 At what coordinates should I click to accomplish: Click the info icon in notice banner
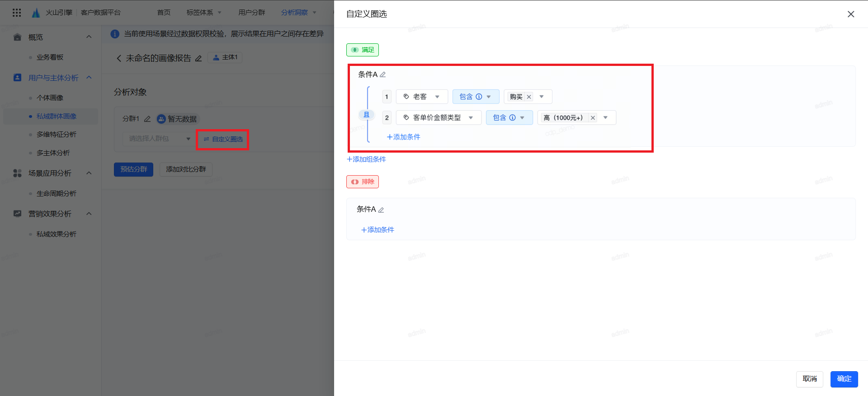pos(115,34)
